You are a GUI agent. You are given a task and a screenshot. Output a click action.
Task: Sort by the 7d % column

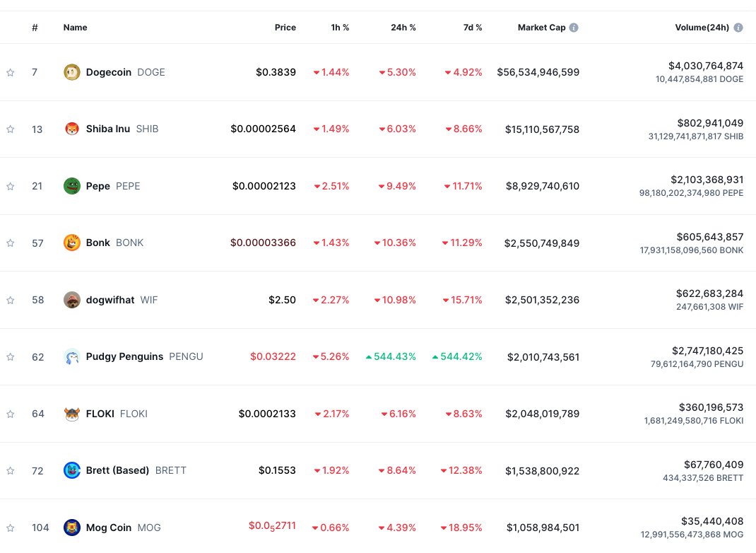[x=473, y=28]
